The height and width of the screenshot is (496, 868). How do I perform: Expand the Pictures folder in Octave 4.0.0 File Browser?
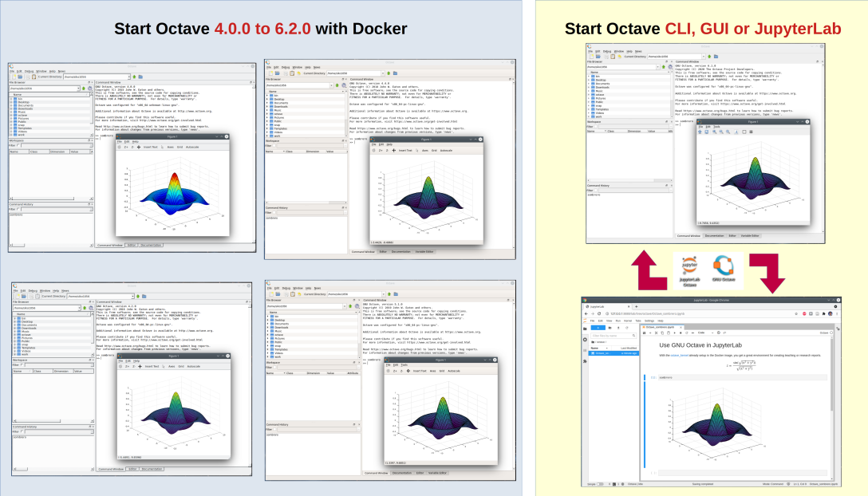11,119
